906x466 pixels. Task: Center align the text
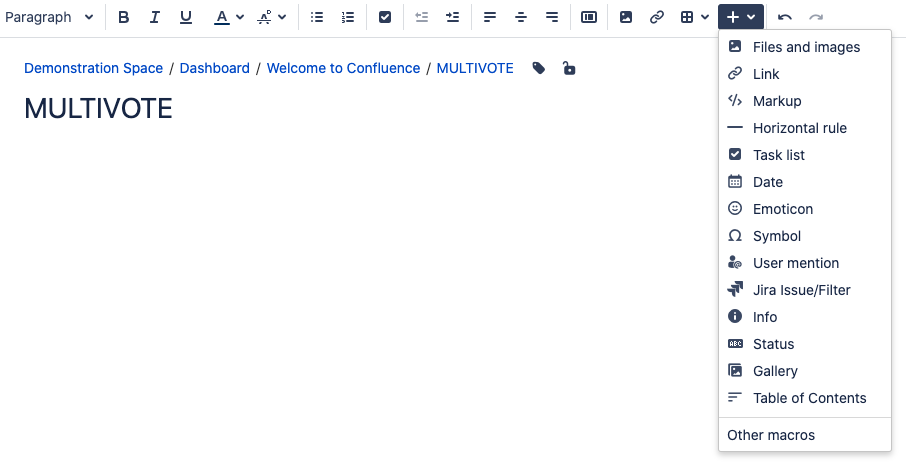click(521, 17)
